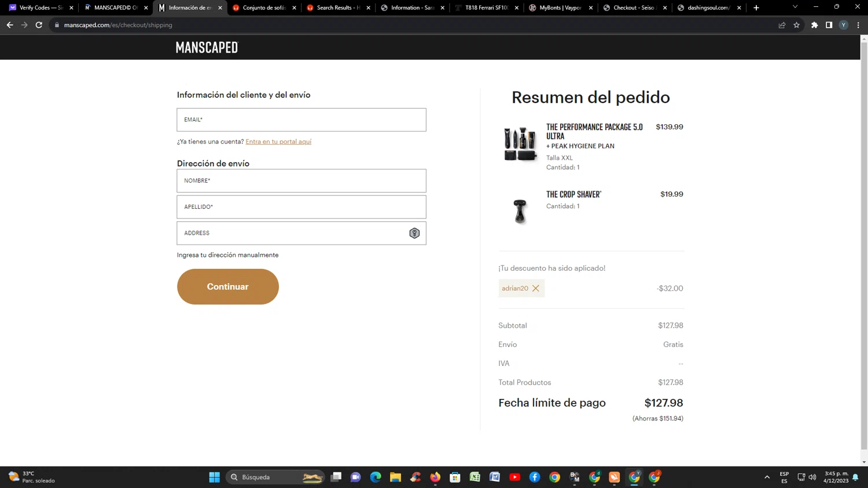Focus the APELLIDO input field

[x=301, y=207]
